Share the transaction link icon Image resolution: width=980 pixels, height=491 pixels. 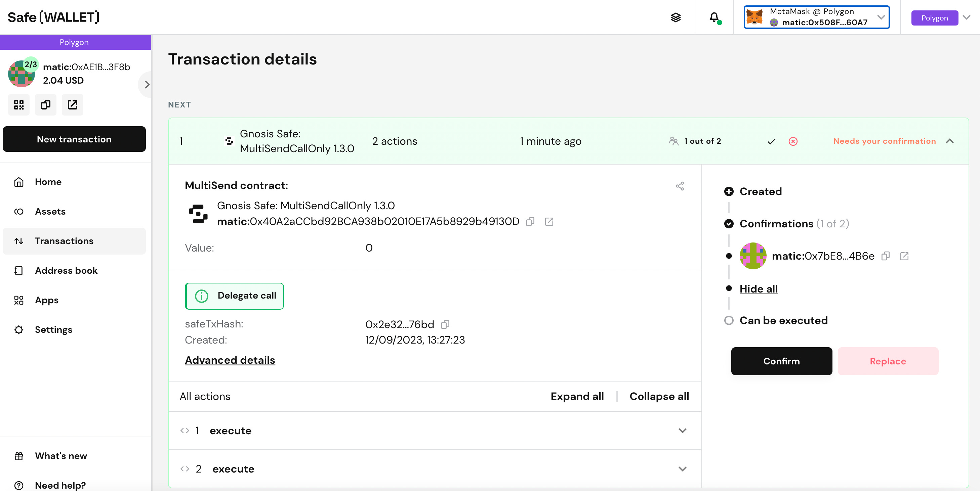(680, 186)
